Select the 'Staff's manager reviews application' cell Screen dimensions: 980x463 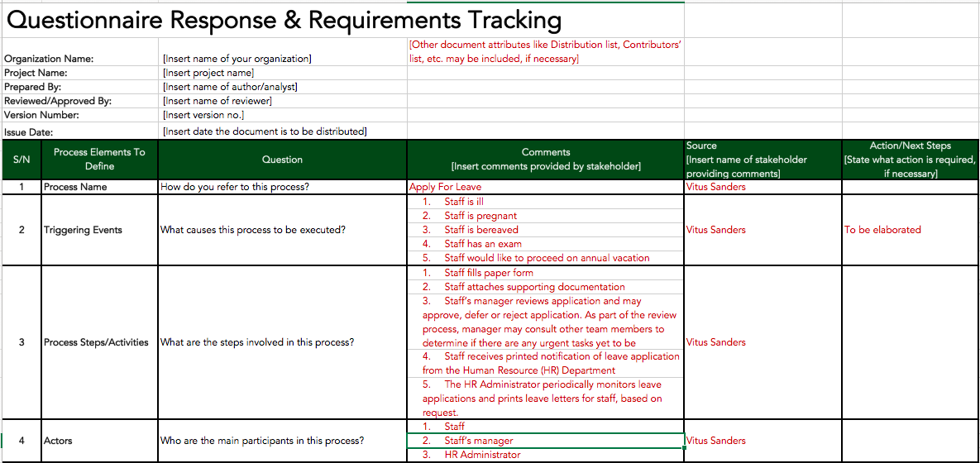coord(546,322)
